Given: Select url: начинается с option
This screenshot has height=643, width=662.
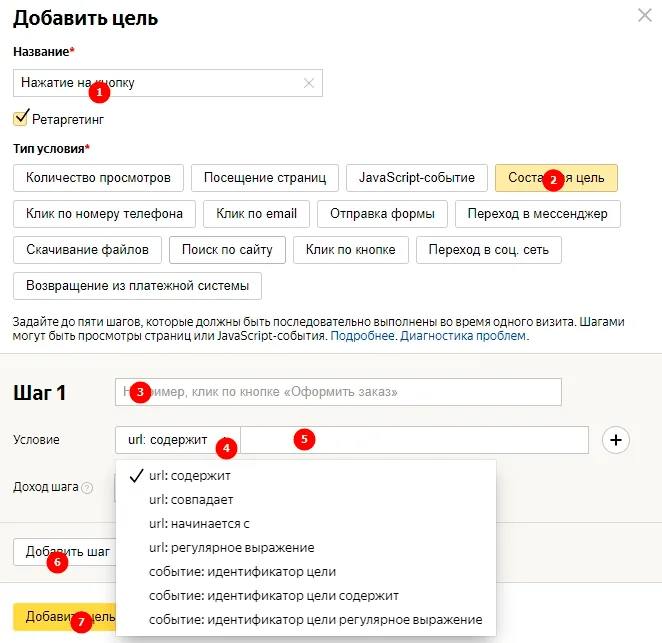Looking at the screenshot, I should click(199, 524).
